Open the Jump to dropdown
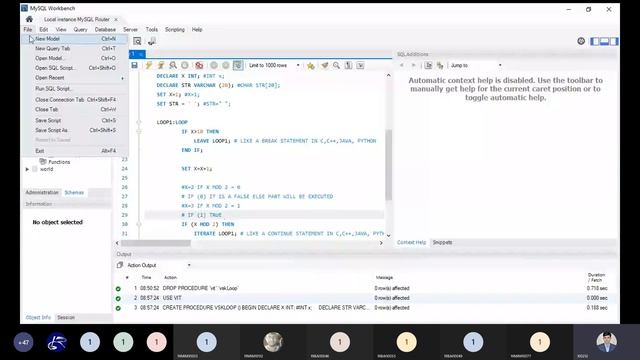The image size is (640, 360). [x=476, y=65]
